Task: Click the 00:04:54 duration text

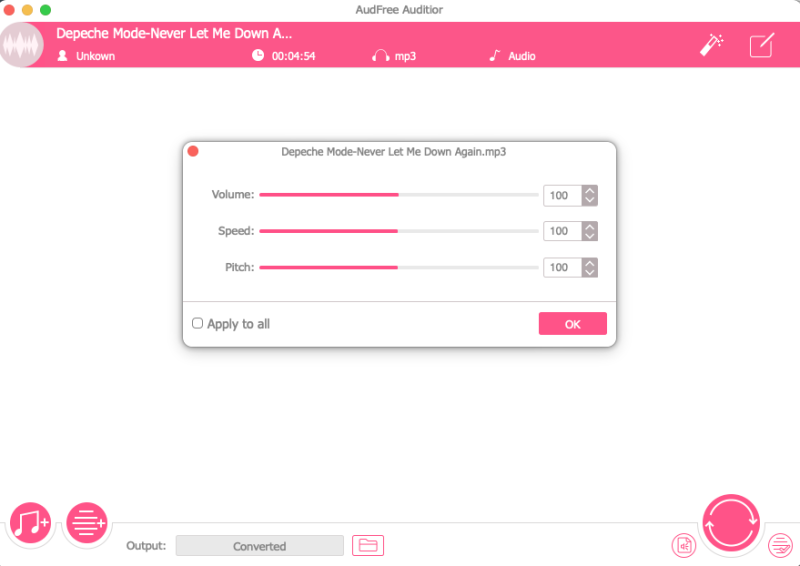Action: tap(293, 56)
